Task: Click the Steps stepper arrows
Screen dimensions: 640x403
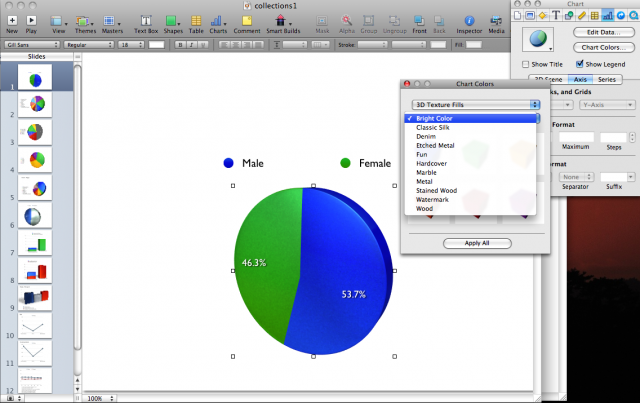Action: (x=632, y=137)
